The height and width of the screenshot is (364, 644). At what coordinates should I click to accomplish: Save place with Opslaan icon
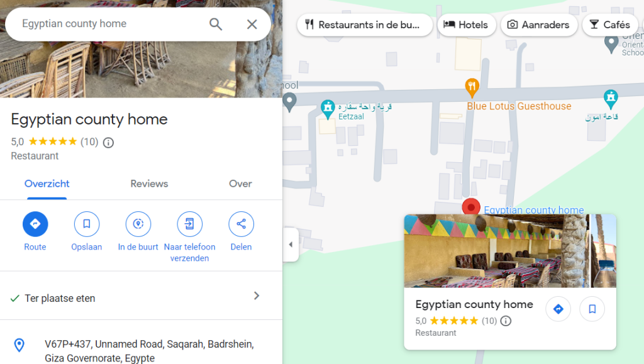pos(87,224)
